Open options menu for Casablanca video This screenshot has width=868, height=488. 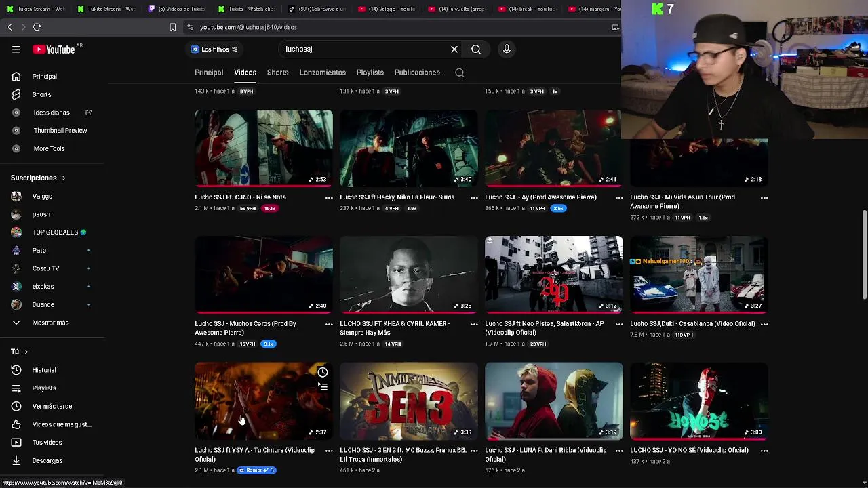(764, 324)
